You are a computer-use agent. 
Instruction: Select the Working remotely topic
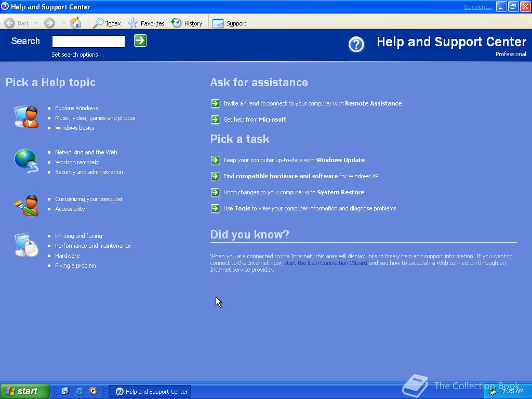click(x=77, y=162)
